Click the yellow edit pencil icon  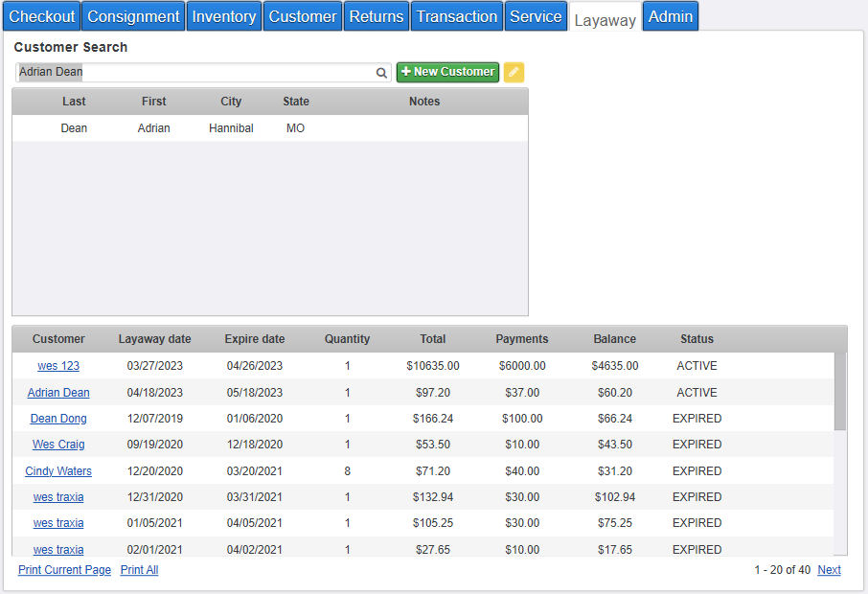[x=514, y=73]
